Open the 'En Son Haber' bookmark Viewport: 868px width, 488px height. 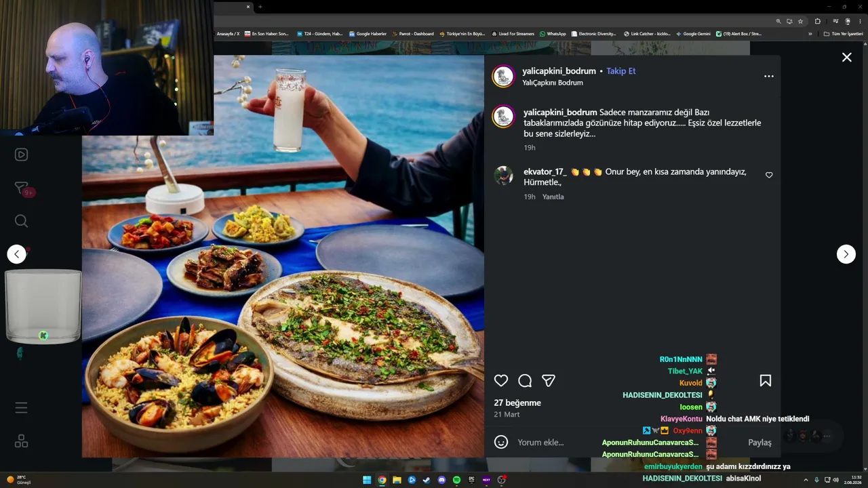tap(267, 34)
